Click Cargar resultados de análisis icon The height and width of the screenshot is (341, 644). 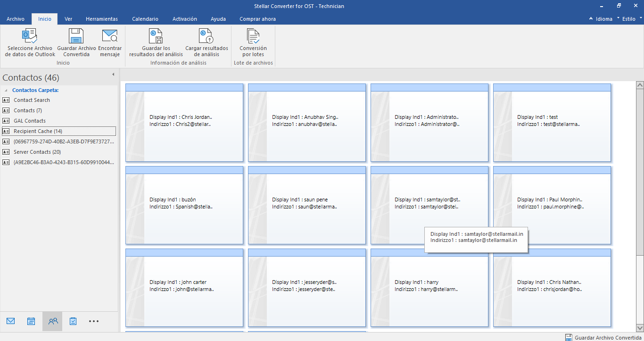[206, 37]
